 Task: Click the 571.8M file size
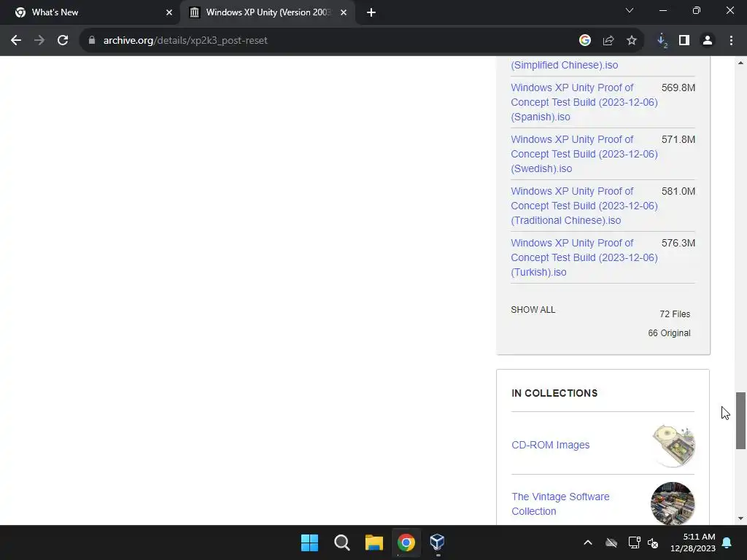678,139
